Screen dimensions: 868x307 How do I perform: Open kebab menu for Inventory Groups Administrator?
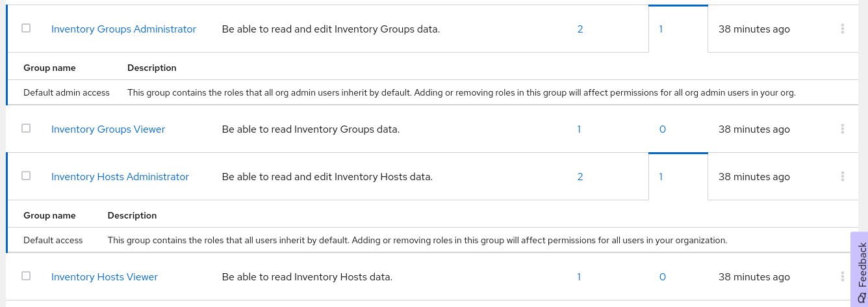(x=842, y=29)
